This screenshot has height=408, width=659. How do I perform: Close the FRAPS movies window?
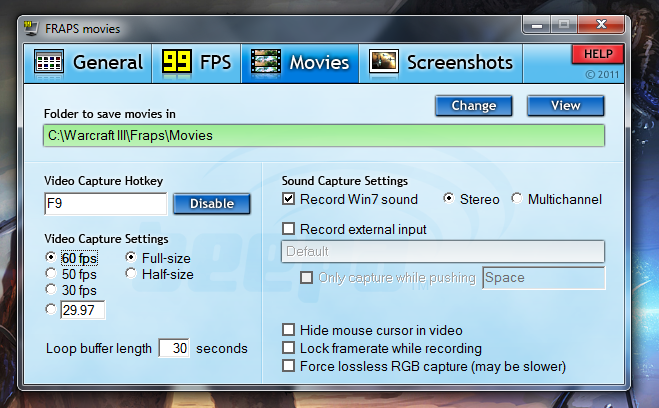pos(601,25)
